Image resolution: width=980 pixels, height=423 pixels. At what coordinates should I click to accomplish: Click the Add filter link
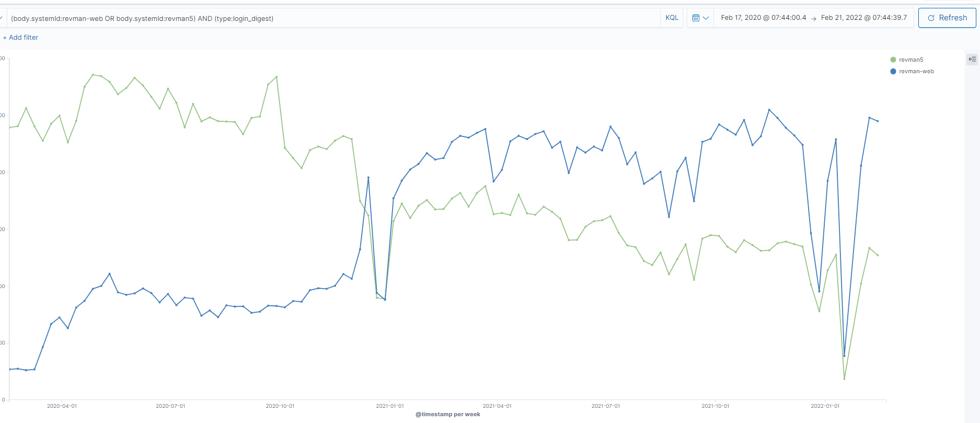point(21,38)
